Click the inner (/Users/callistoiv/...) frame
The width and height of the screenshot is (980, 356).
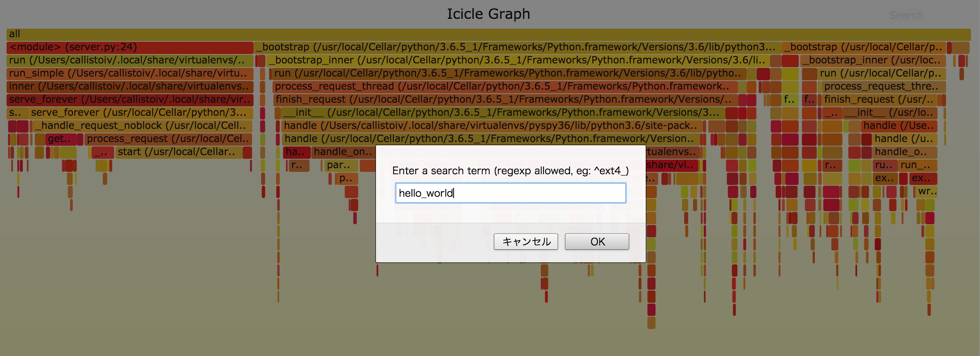click(x=130, y=86)
